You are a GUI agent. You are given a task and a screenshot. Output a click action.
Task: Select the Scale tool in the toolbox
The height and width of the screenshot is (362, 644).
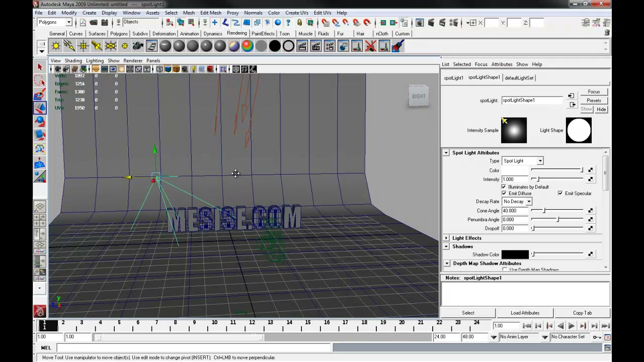tap(40, 135)
